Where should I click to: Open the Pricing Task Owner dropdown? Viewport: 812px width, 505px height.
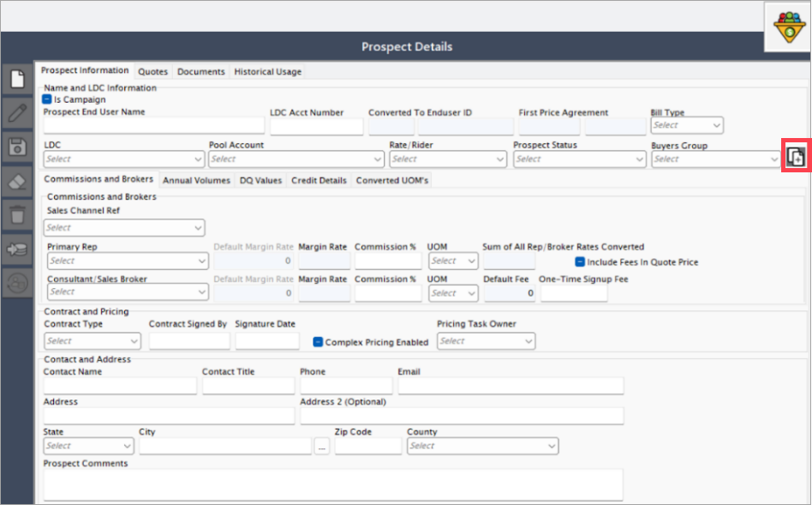tap(486, 341)
